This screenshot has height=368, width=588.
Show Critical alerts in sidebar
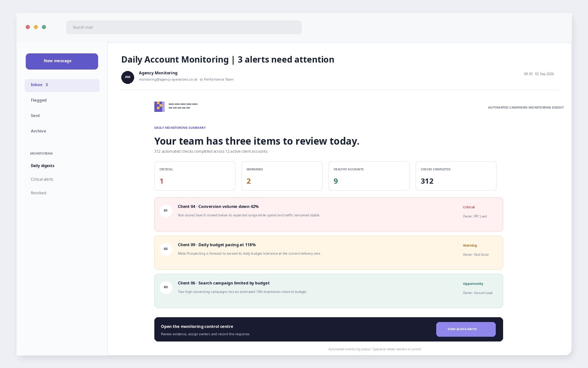(x=42, y=179)
